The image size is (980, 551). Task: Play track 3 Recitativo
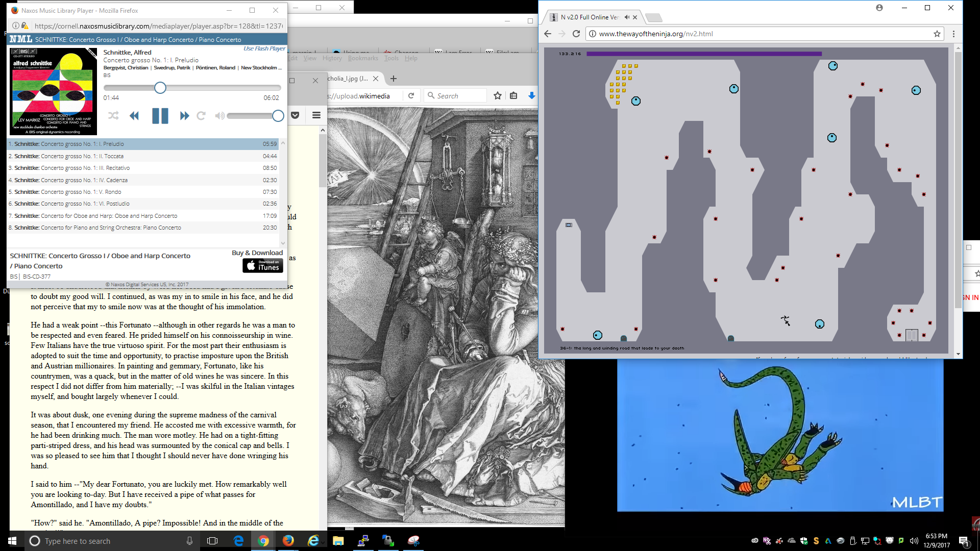pos(143,168)
